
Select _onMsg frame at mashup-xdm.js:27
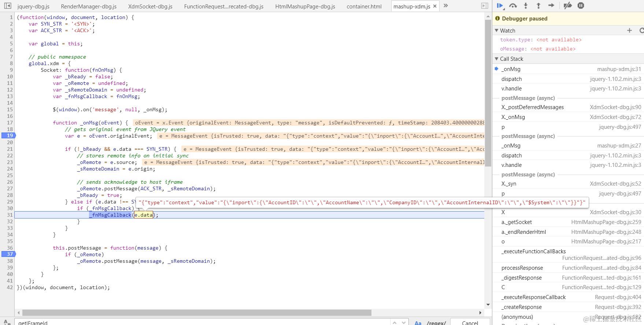tap(568, 146)
